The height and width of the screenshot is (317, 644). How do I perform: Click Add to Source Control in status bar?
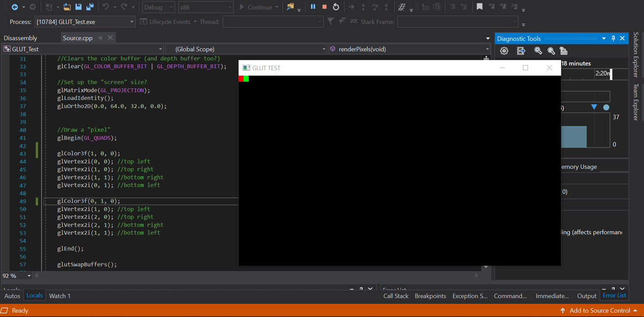(599, 311)
